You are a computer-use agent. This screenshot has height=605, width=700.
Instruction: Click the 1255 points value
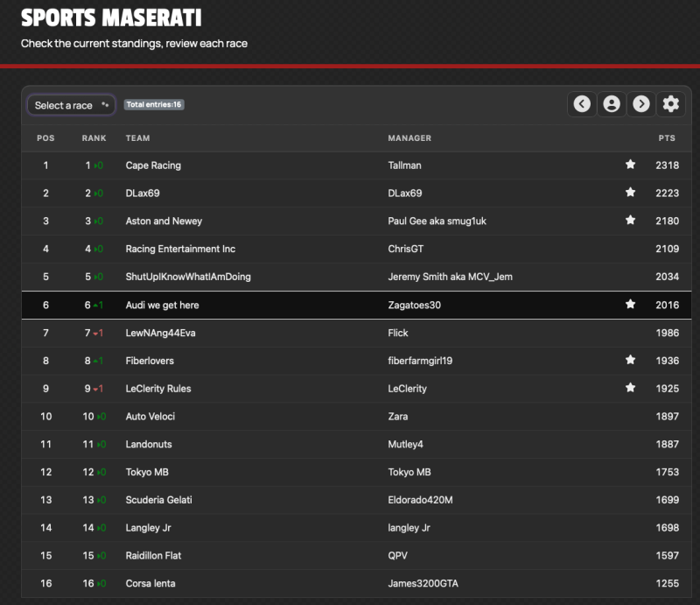[x=667, y=583]
